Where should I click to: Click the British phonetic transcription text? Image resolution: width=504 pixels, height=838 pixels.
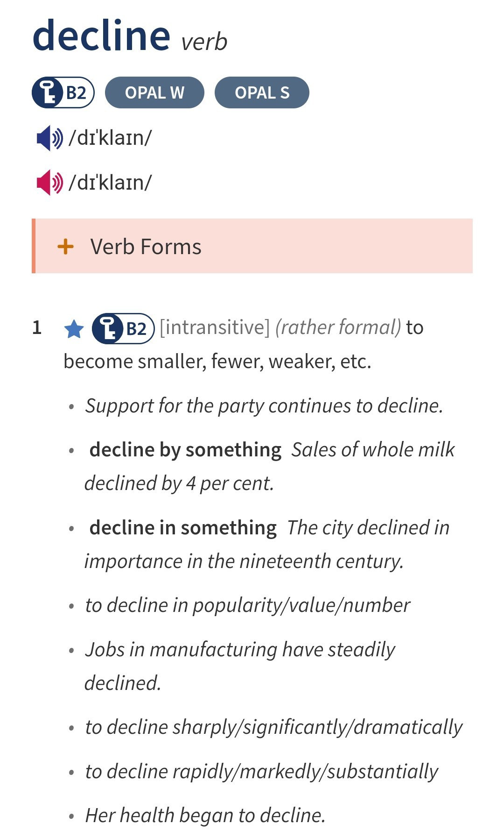[x=110, y=138]
